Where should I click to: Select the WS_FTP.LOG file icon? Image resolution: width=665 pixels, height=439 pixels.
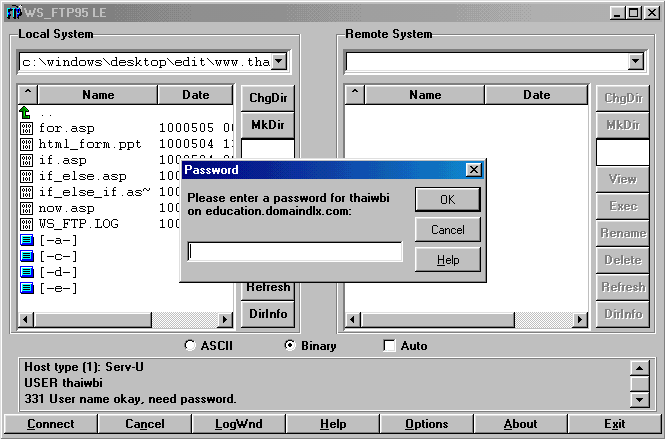click(26, 224)
